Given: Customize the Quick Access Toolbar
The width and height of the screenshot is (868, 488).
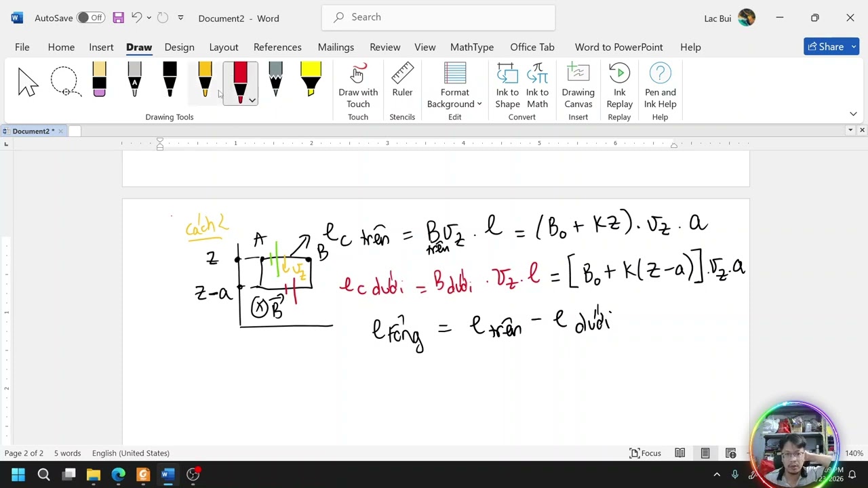Looking at the screenshot, I should tap(180, 18).
